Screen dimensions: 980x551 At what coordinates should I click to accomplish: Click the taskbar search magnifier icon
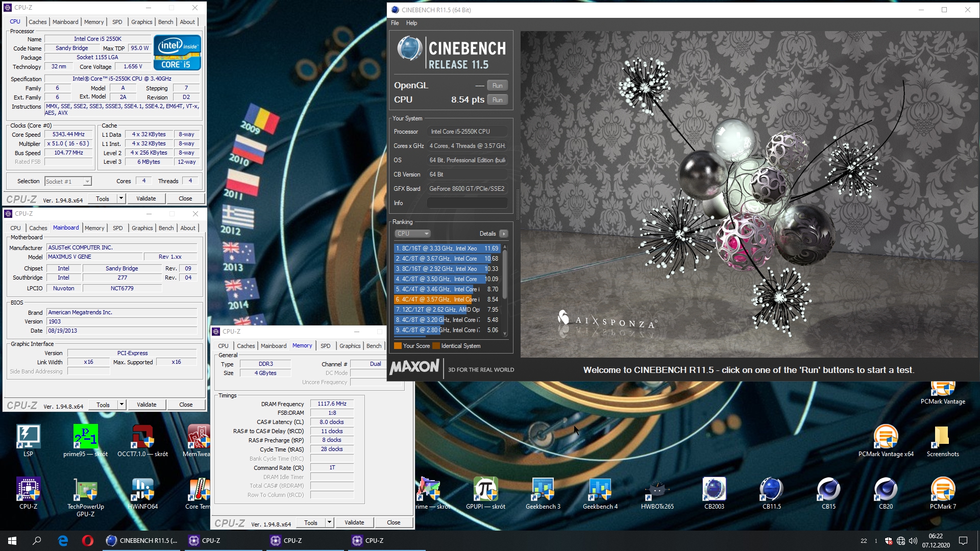click(x=37, y=541)
